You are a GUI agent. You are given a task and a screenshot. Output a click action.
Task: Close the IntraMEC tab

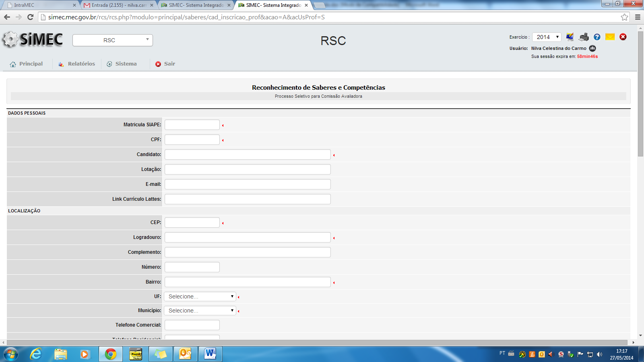[74, 5]
